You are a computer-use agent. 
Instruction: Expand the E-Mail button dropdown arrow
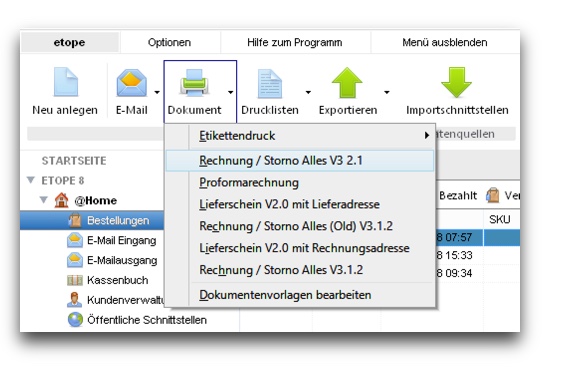(157, 92)
